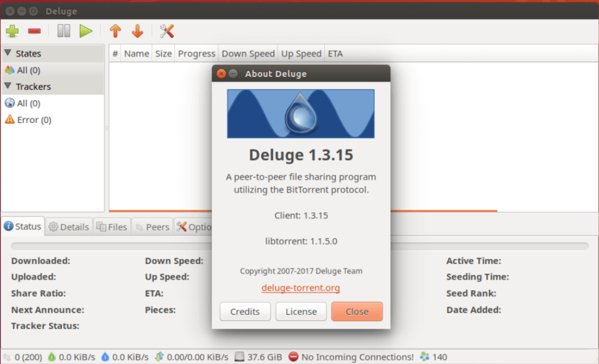Open the Peers tab
The width and height of the screenshot is (599, 364).
152,227
